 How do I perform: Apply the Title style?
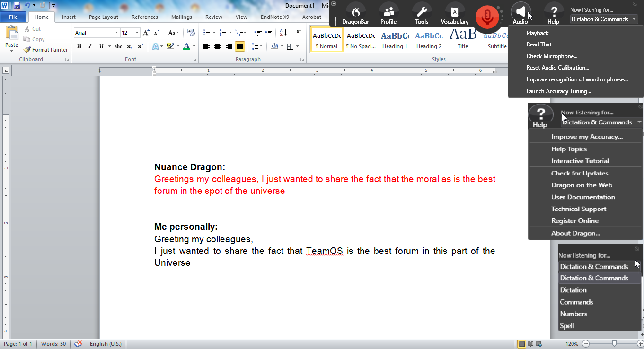(463, 39)
